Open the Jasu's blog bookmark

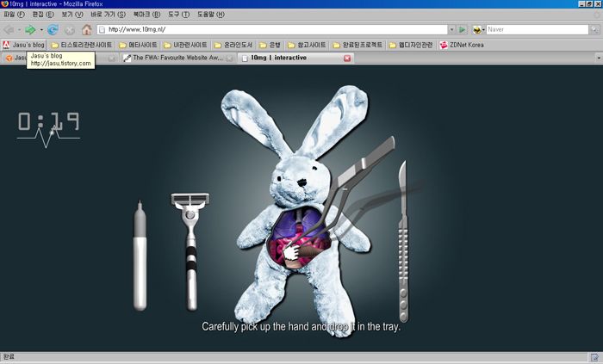(x=23, y=45)
